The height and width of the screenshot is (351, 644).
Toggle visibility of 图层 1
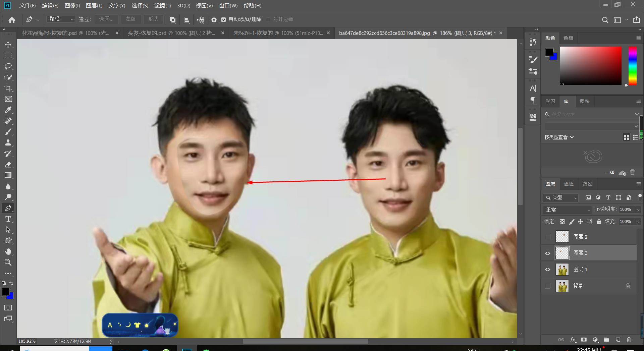[x=548, y=269]
